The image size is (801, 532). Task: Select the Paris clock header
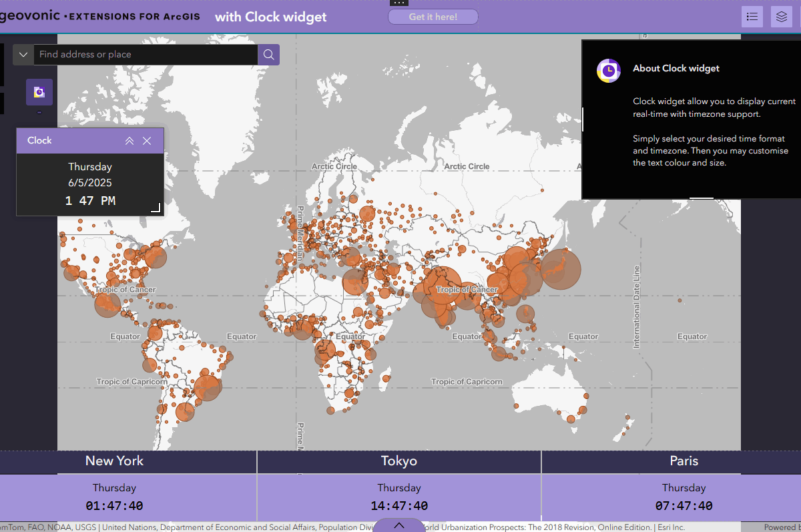pyautogui.click(x=684, y=461)
